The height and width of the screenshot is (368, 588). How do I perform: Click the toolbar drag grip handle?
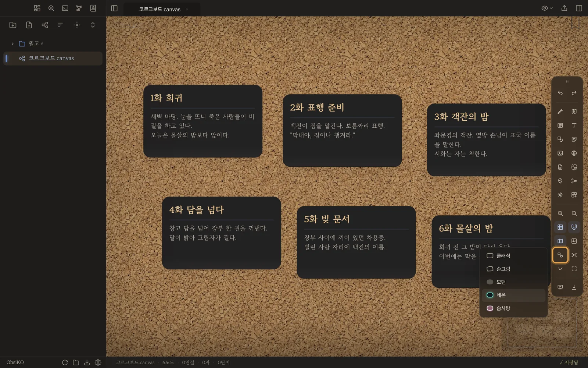[x=567, y=82]
